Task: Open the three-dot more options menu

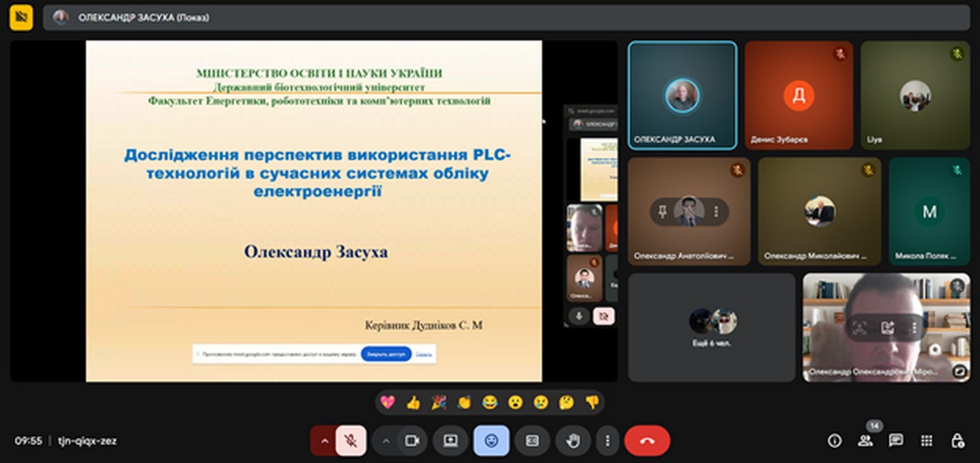Action: (x=607, y=441)
